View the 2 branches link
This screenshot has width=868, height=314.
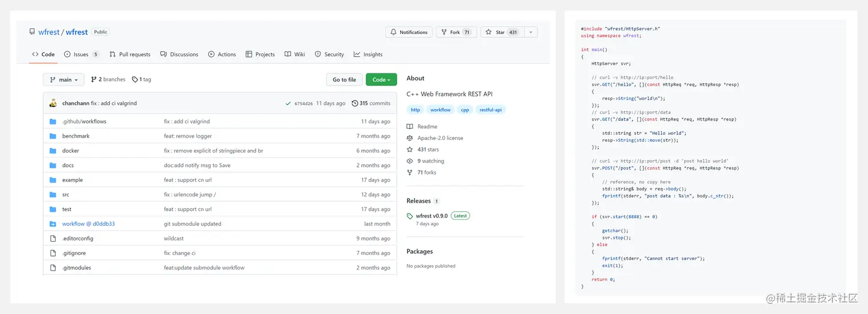(x=108, y=80)
